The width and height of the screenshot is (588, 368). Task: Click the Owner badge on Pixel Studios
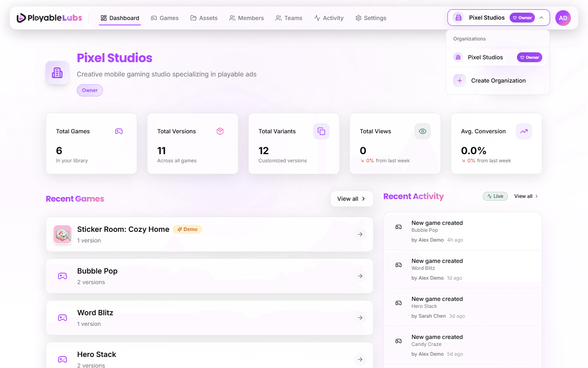pos(530,57)
